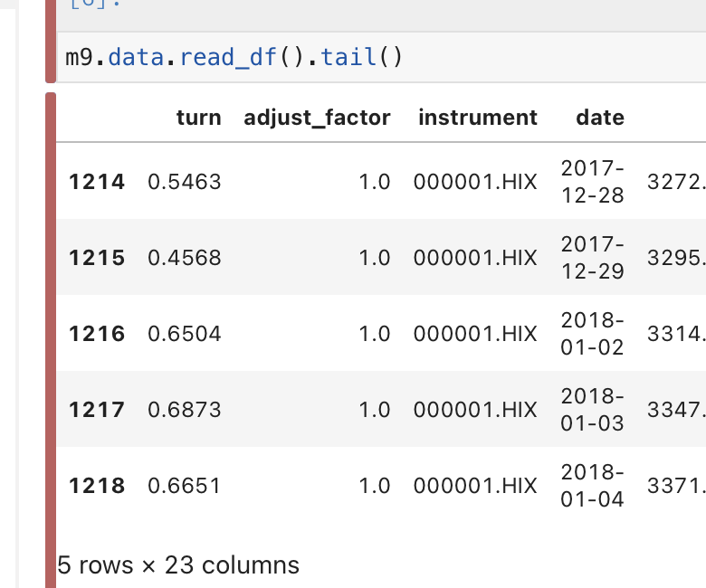Click the turn value 0.5463
706x588 pixels.
coord(185,182)
